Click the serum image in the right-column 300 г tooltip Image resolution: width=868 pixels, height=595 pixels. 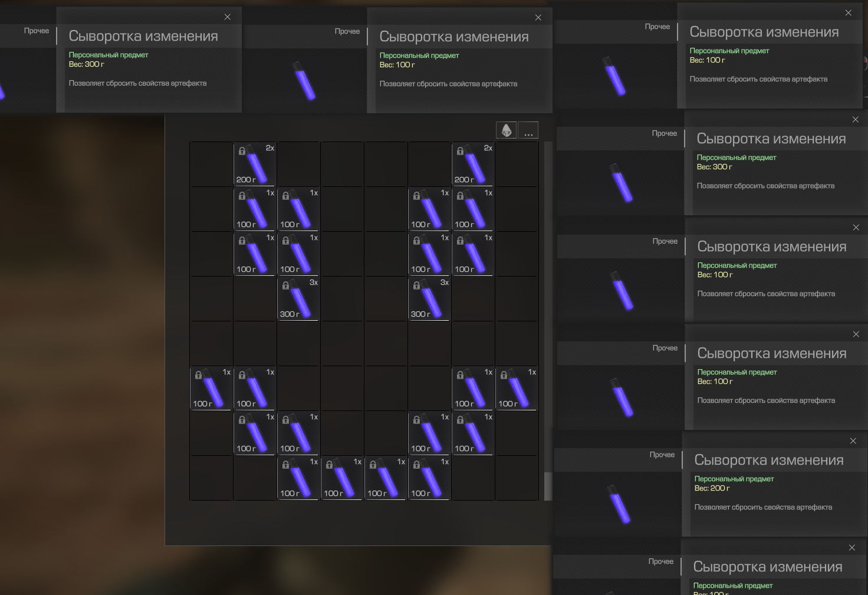click(x=620, y=183)
